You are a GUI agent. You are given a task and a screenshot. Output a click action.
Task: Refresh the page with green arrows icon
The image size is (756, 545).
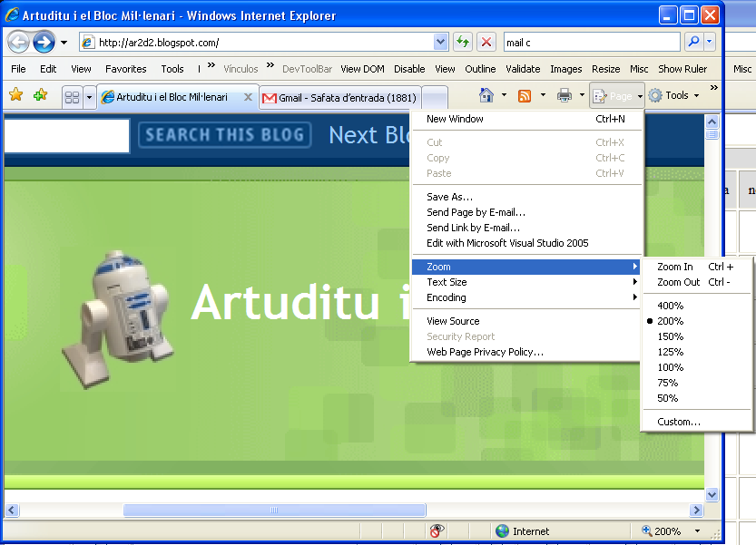point(463,43)
